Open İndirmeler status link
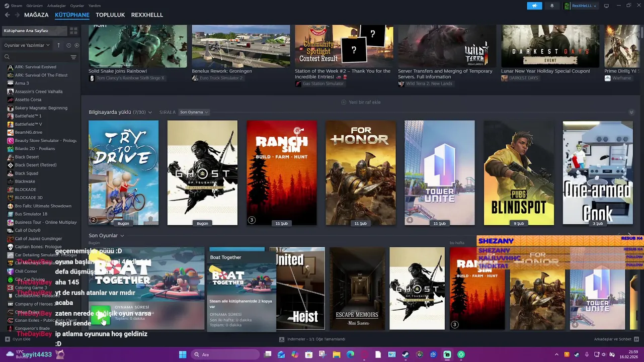This screenshot has height=362, width=644. click(x=312, y=339)
